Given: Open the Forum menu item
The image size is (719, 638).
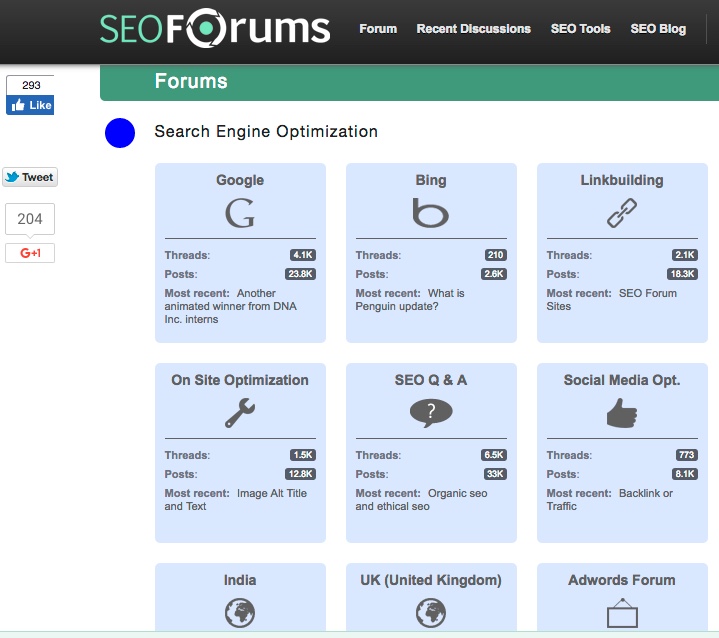Looking at the screenshot, I should 378,29.
